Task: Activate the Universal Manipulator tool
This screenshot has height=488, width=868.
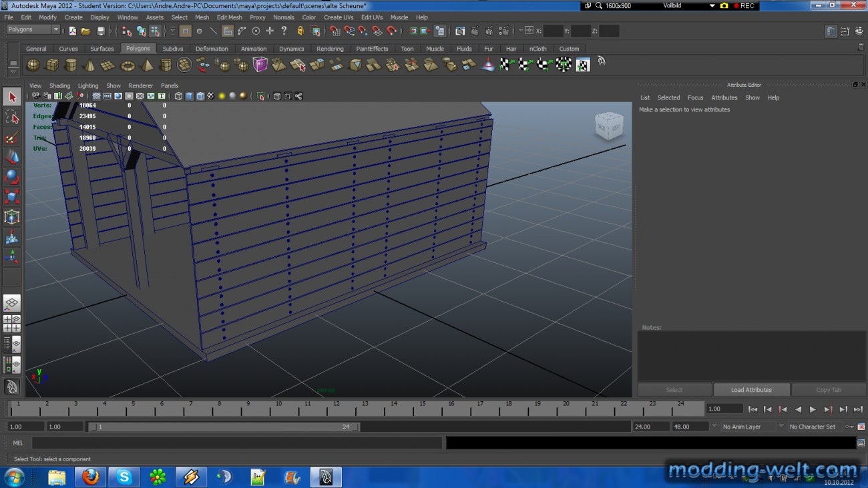Action: click(12, 217)
